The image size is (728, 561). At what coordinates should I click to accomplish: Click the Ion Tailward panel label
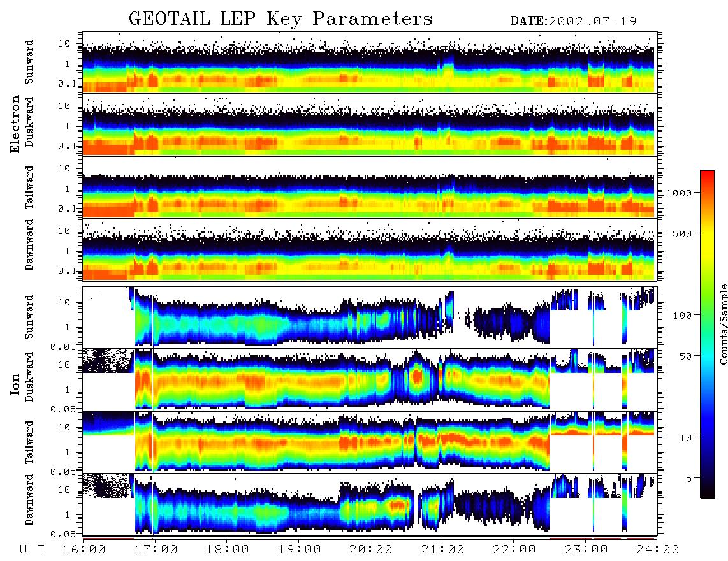[29, 442]
